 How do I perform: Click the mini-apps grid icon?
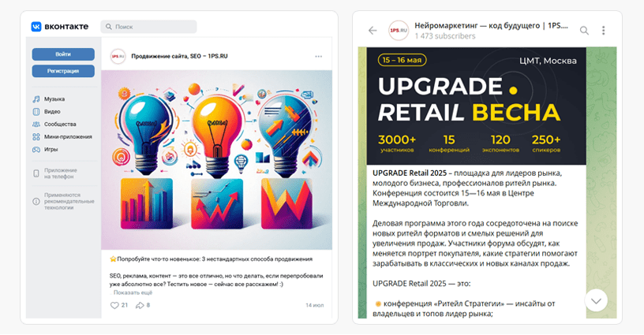pos(36,137)
